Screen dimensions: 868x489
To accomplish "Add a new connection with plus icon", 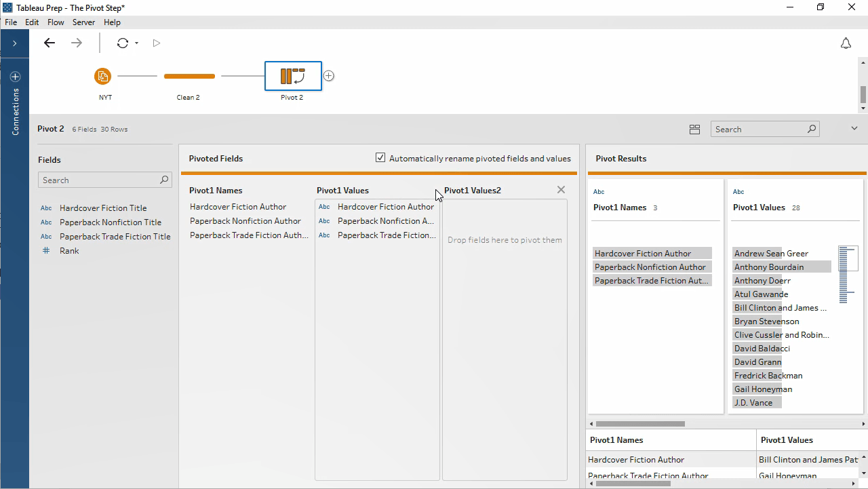I will coord(15,77).
